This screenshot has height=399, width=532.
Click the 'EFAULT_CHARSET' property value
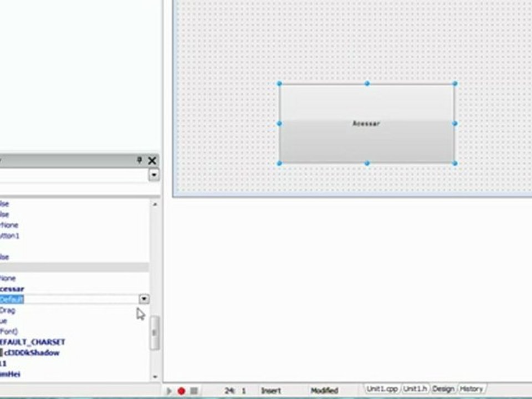pyautogui.click(x=33, y=342)
